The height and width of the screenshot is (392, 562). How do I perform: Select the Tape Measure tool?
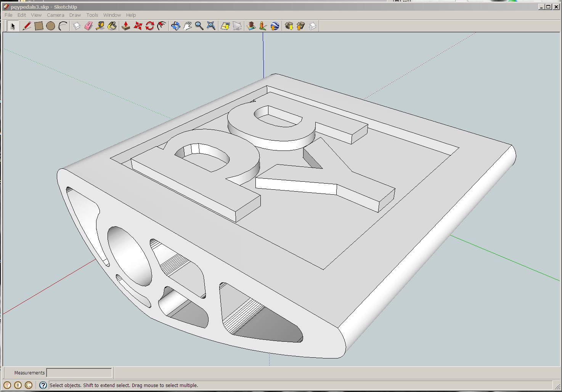click(100, 26)
